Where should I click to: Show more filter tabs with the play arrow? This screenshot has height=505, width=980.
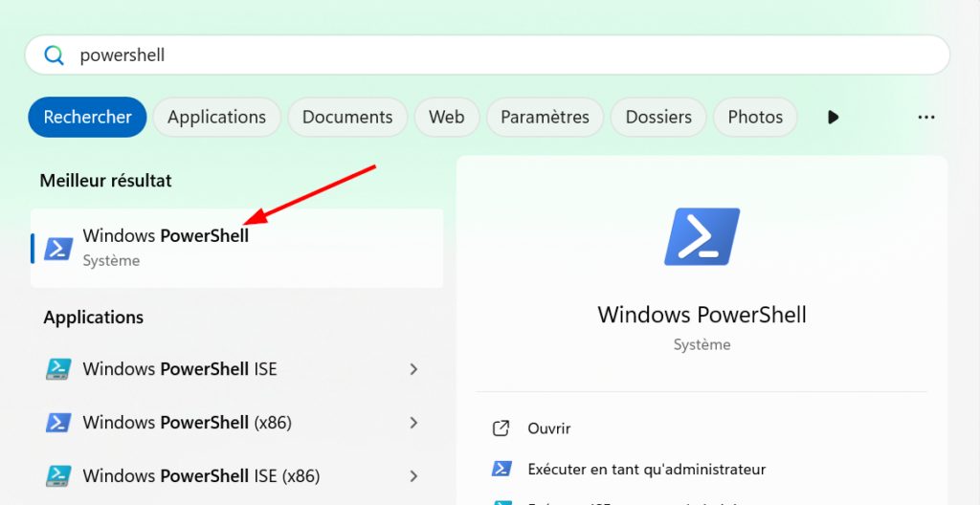pos(833,117)
